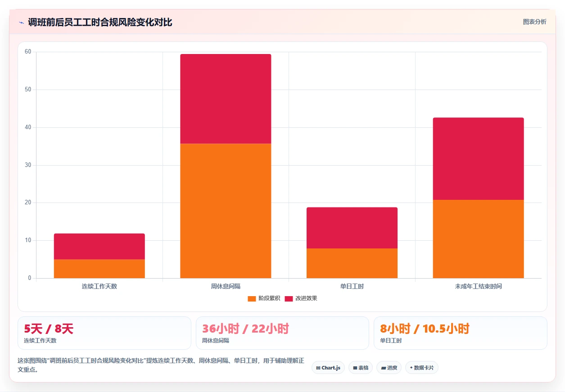Click the 单日工时 x-axis label

click(x=352, y=286)
